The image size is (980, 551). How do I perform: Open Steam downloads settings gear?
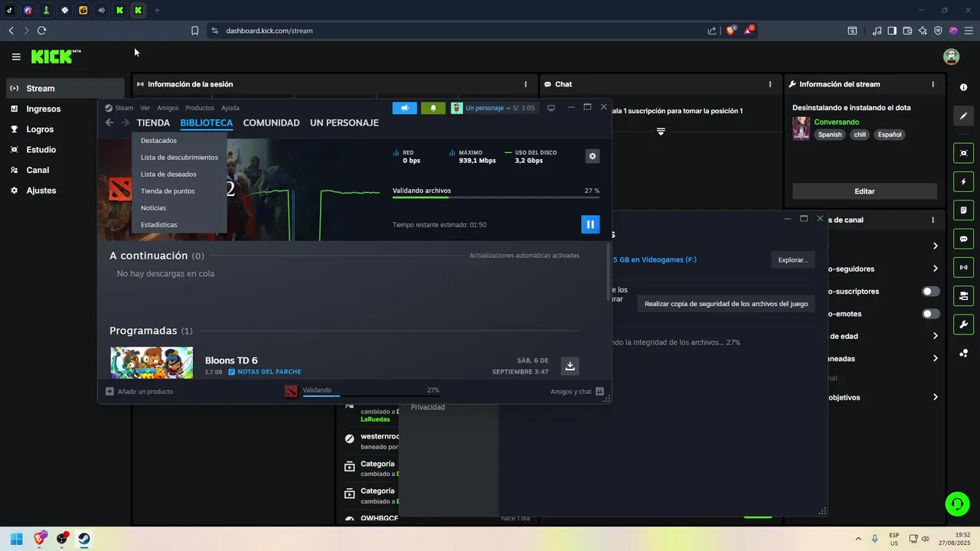tap(592, 156)
